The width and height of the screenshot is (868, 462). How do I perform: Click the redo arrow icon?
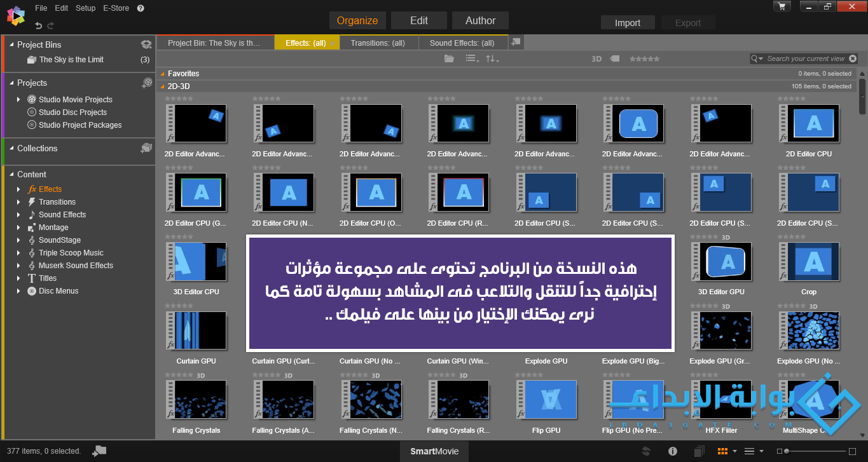pyautogui.click(x=51, y=25)
